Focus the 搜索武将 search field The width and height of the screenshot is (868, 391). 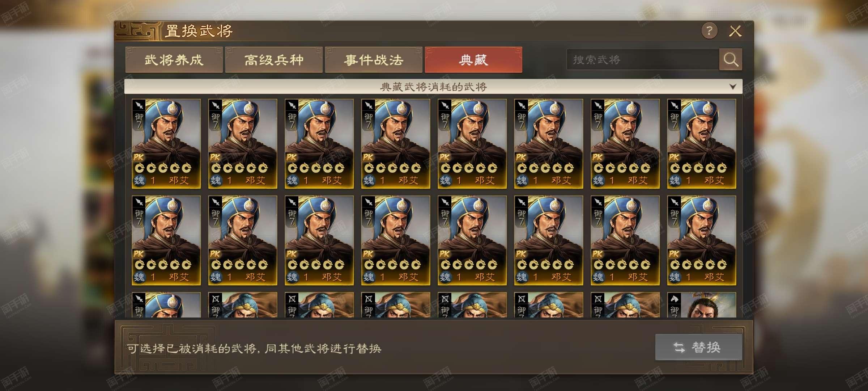[642, 60]
